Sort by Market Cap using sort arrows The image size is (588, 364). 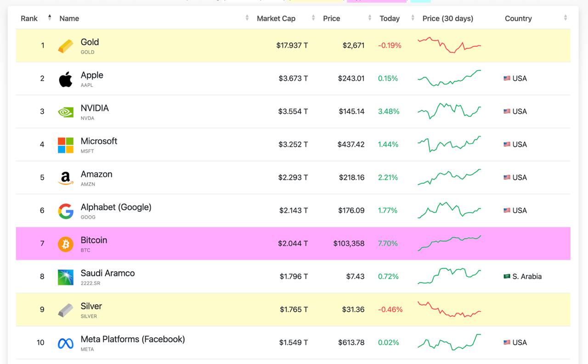[x=313, y=18]
